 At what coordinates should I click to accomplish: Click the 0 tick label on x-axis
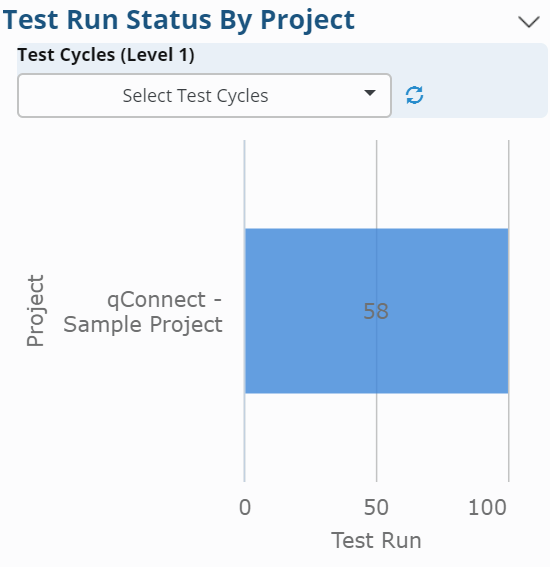[x=245, y=507]
